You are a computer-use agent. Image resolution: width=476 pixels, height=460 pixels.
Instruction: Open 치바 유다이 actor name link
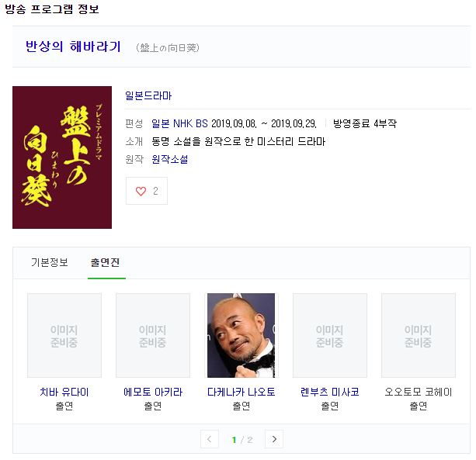[64, 392]
